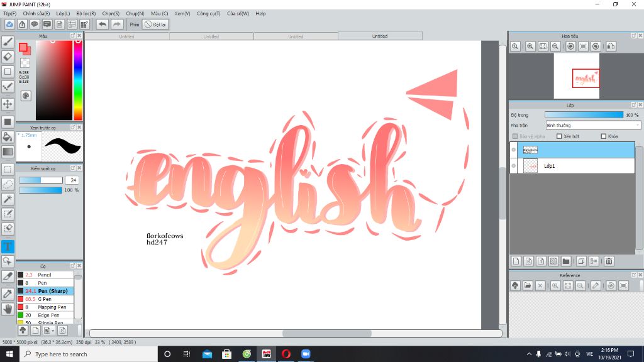Delete the selected layer with trash icon

[609, 261]
